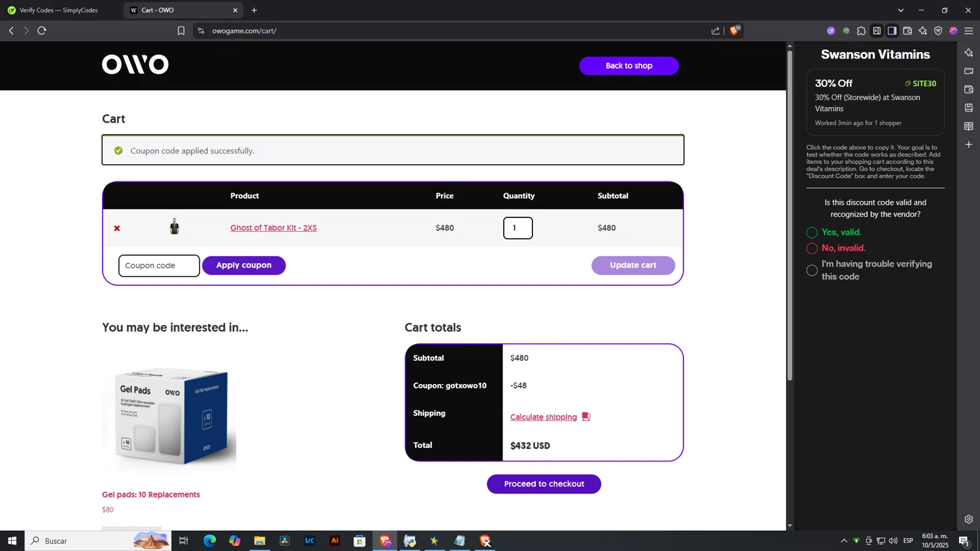Click the ESP language indicator in the tray
This screenshot has height=551, width=980.
coord(908,541)
